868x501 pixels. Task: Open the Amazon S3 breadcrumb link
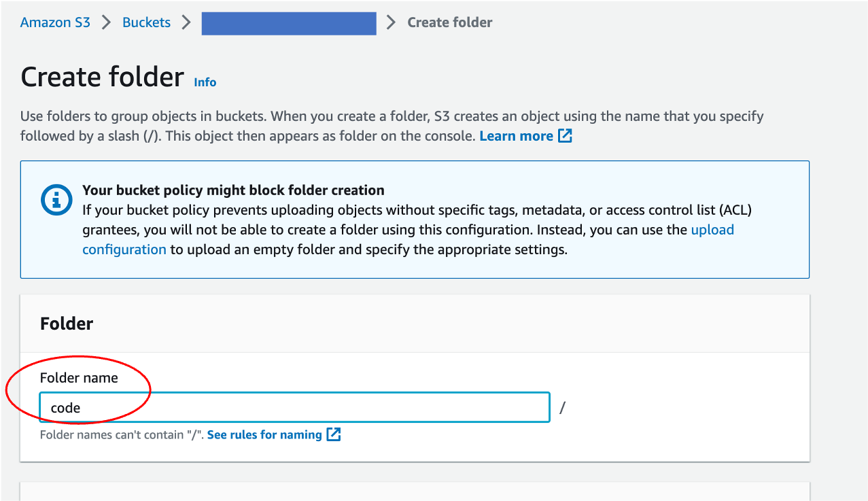pos(55,22)
